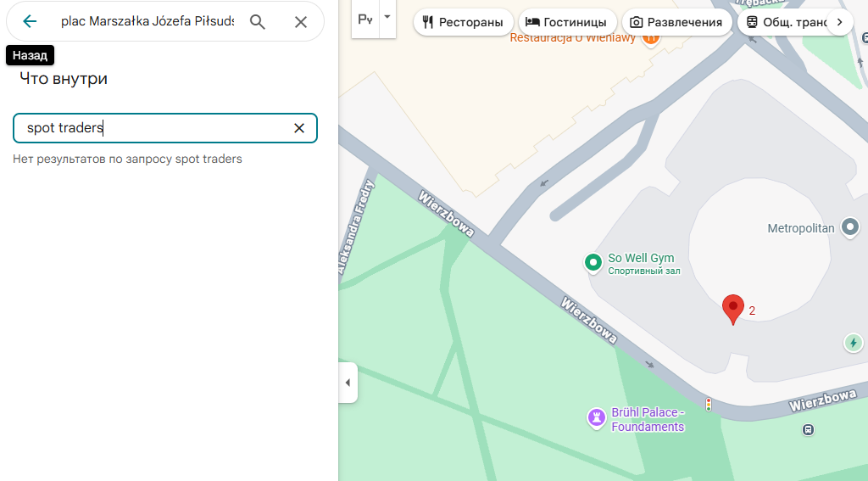Click the magnifying glass search icon
Screen dimensions: 868x481
pyautogui.click(x=258, y=21)
